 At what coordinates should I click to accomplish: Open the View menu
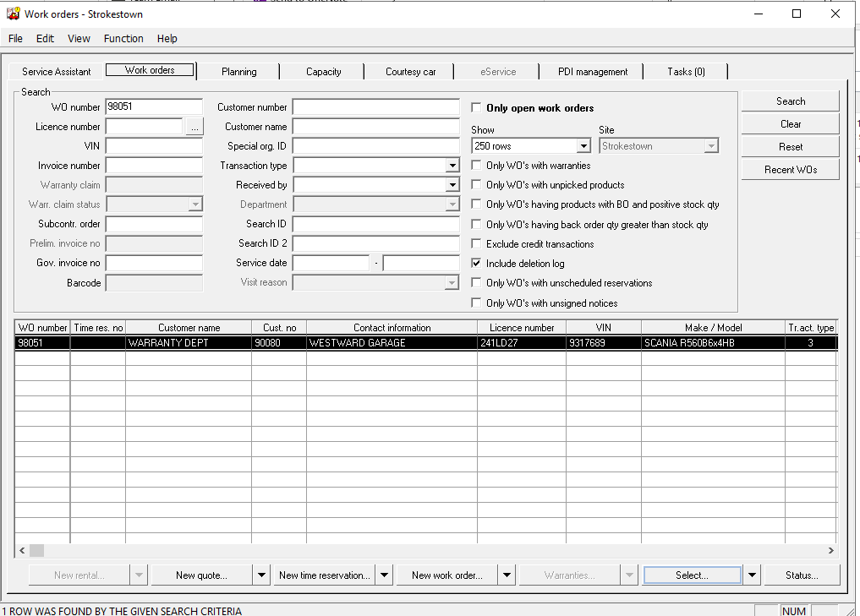point(79,38)
